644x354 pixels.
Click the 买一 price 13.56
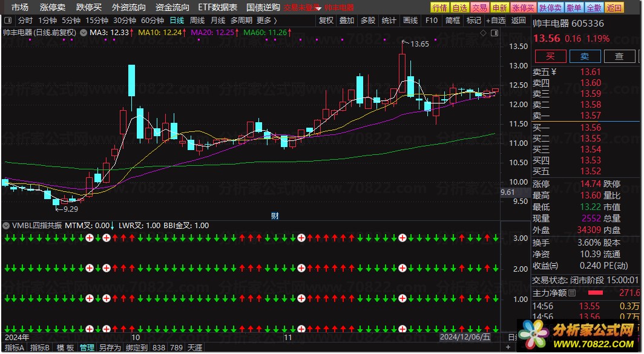[x=590, y=127]
